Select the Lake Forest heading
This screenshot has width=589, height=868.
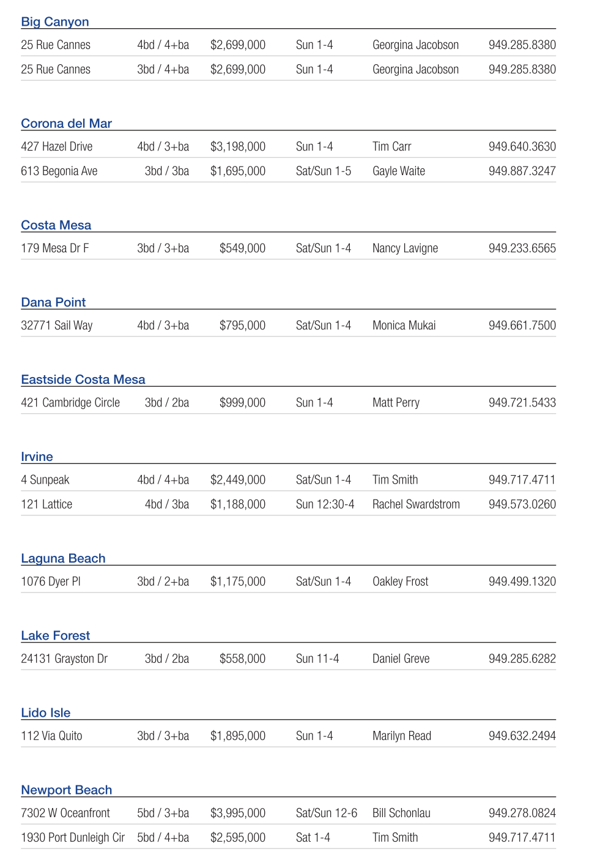pos(55,635)
